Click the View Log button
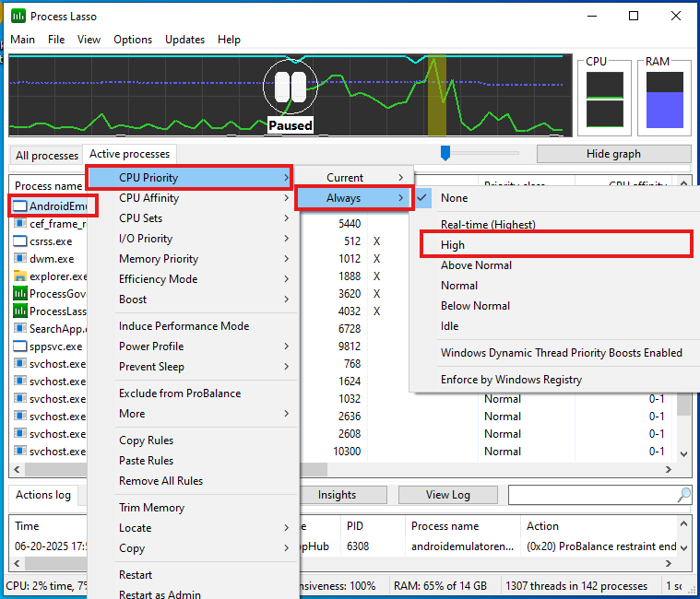 pyautogui.click(x=448, y=495)
